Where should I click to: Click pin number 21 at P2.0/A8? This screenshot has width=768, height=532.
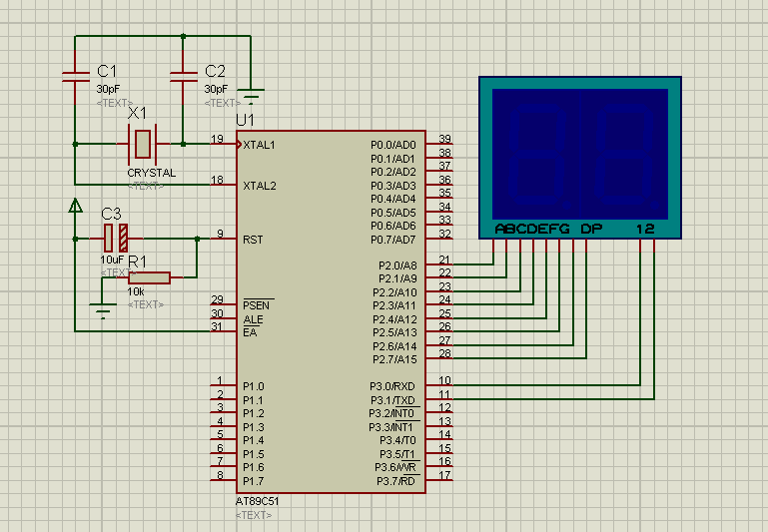(x=444, y=260)
